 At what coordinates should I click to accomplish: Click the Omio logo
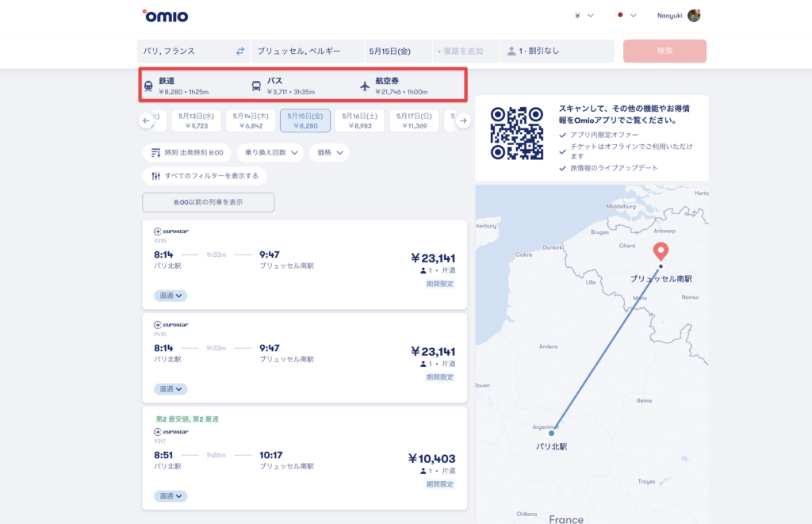(165, 15)
